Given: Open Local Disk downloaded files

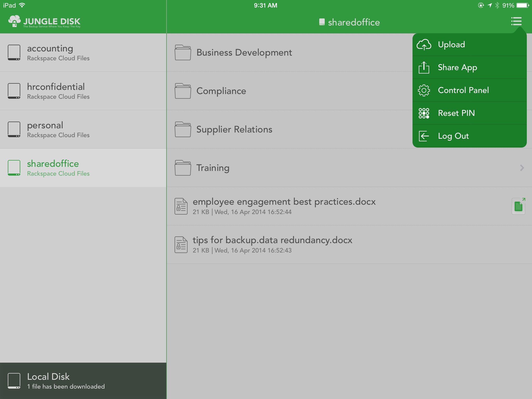Looking at the screenshot, I should pyautogui.click(x=83, y=381).
